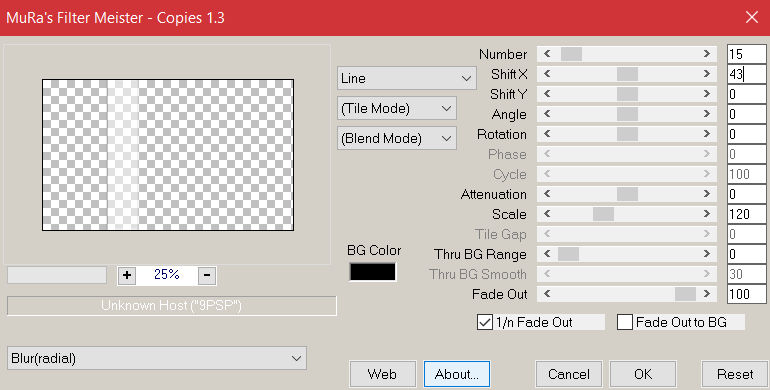This screenshot has width=770, height=390.
Task: Click right arrow of Number slider
Action: [707, 54]
